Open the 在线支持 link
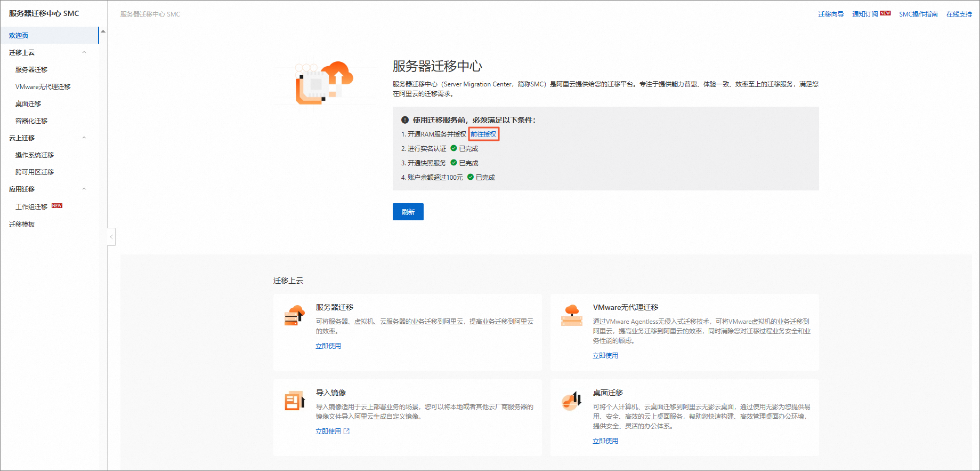This screenshot has height=471, width=980. [959, 14]
